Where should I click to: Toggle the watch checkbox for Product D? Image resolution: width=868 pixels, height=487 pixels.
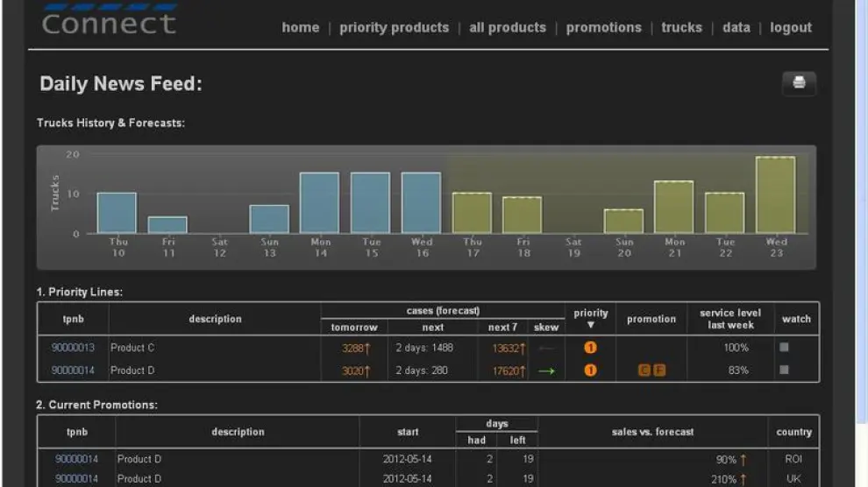(784, 370)
